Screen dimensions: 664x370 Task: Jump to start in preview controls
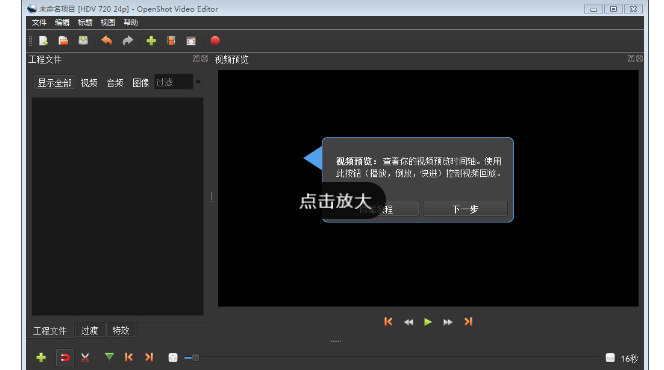click(388, 322)
